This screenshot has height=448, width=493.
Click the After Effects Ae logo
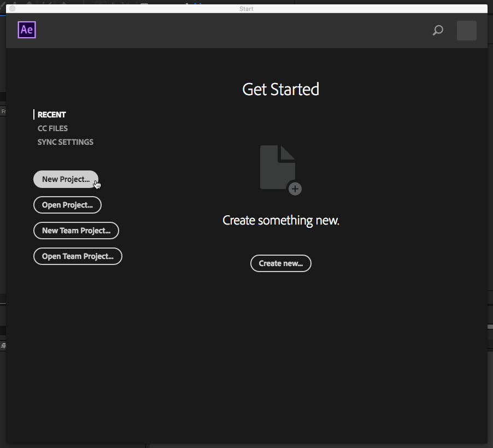(27, 30)
